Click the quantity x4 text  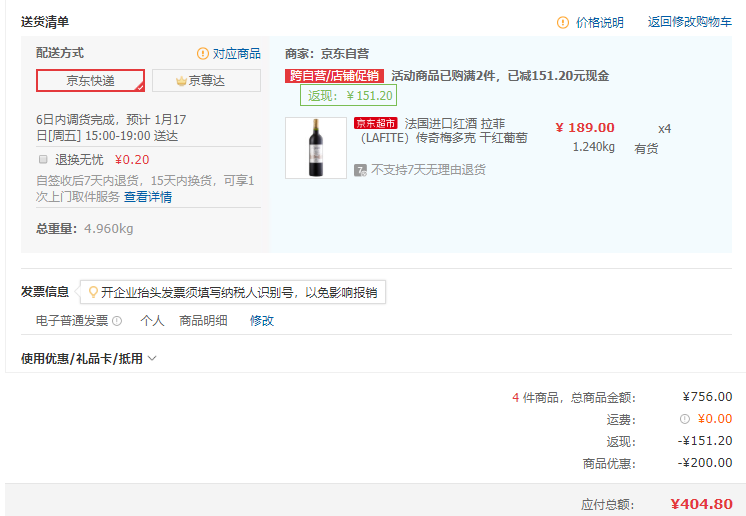click(x=665, y=129)
